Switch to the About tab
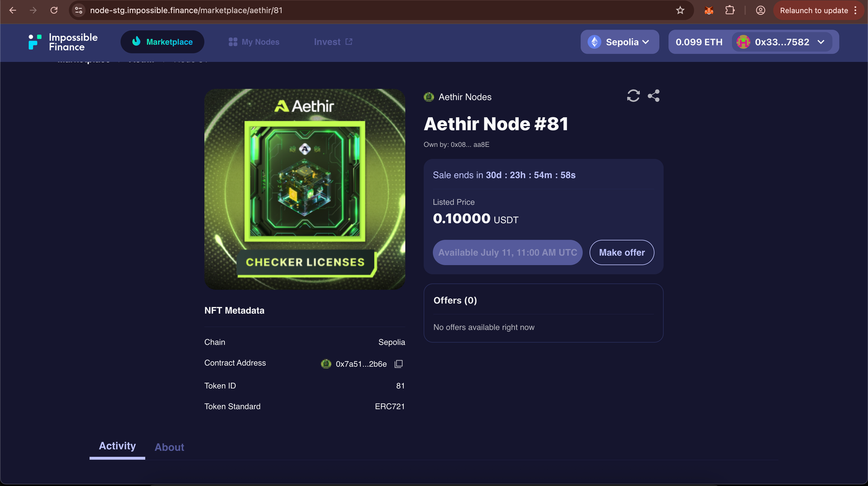The image size is (868, 486). [169, 447]
